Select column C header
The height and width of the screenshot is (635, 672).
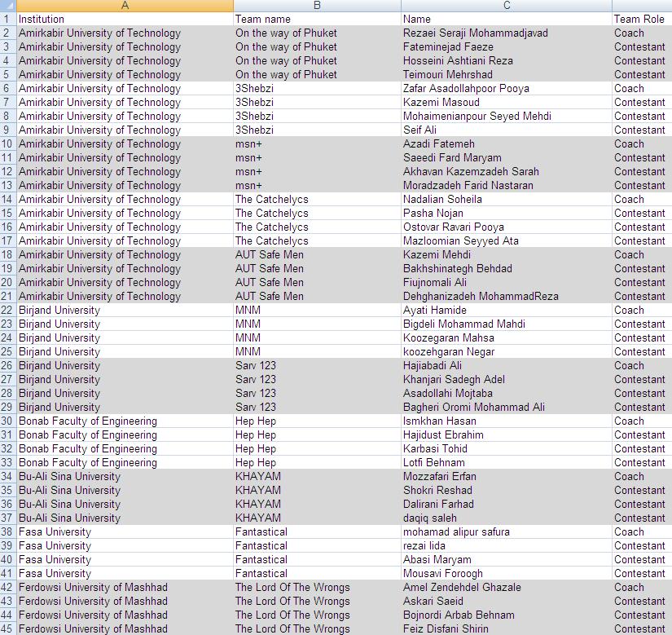pyautogui.click(x=507, y=6)
